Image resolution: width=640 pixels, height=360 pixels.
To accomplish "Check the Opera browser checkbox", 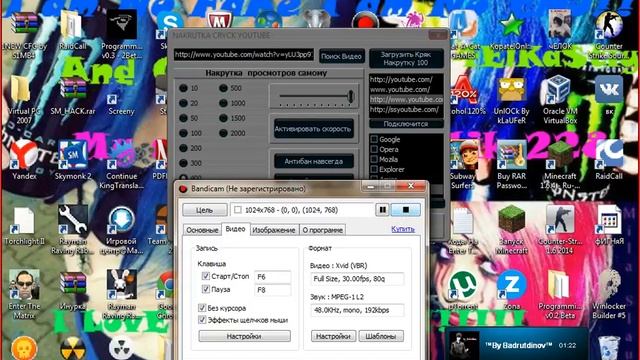I will (374, 149).
